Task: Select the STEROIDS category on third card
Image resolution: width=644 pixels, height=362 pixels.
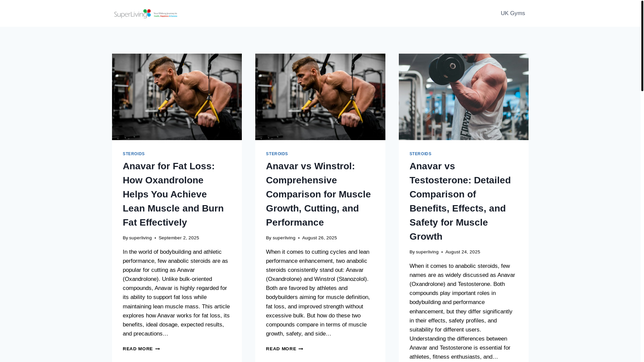Action: (420, 154)
